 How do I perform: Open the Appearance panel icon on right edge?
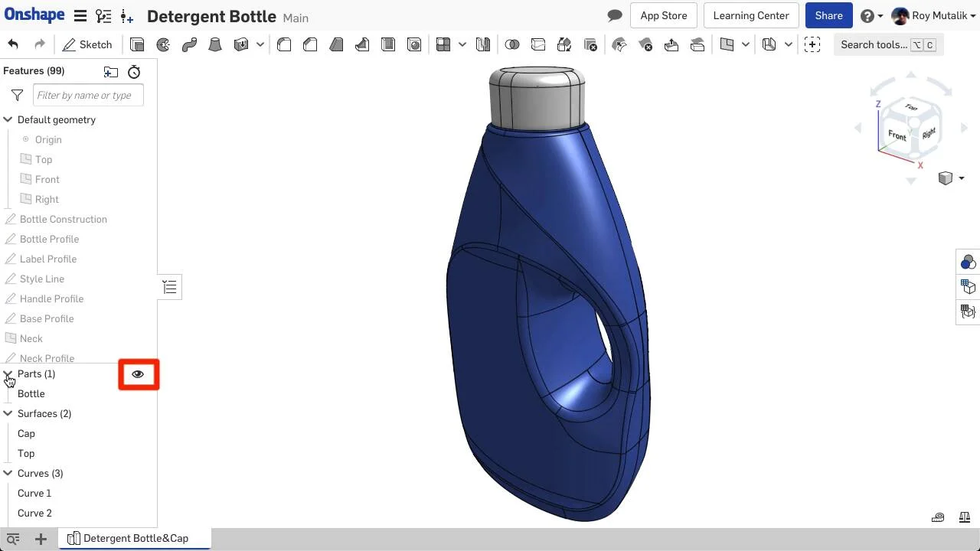[x=969, y=262]
